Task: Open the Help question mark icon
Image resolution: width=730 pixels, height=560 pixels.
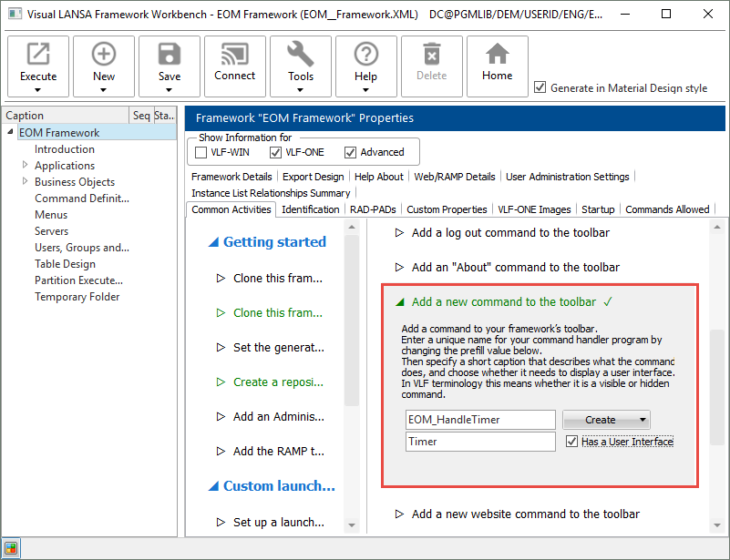Action: (365, 55)
